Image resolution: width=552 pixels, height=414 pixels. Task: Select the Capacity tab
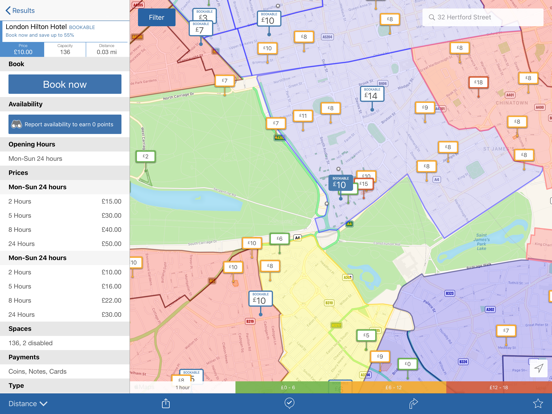point(65,50)
